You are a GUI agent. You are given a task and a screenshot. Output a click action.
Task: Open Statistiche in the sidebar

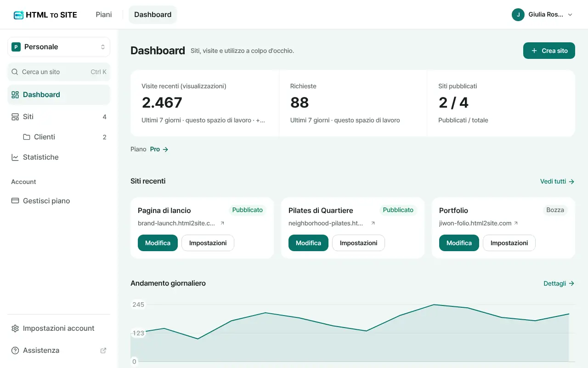59,157
